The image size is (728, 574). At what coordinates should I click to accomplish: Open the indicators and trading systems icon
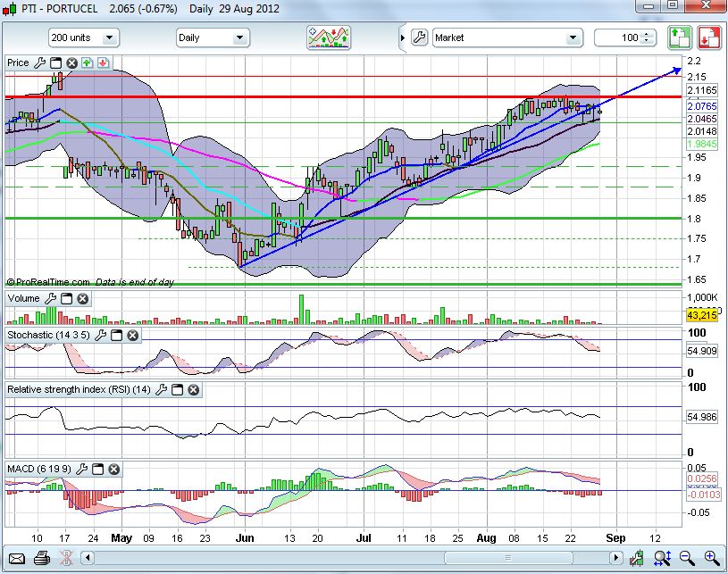[329, 37]
